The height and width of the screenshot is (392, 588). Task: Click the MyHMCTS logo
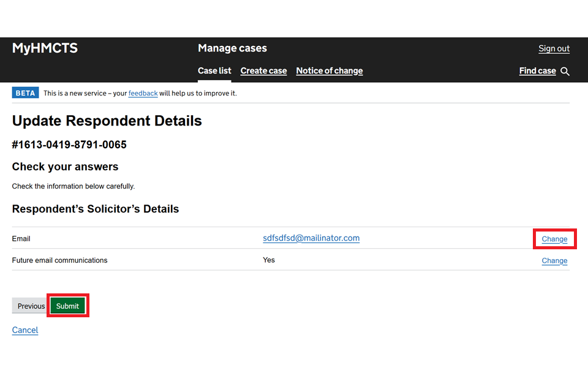click(x=45, y=48)
